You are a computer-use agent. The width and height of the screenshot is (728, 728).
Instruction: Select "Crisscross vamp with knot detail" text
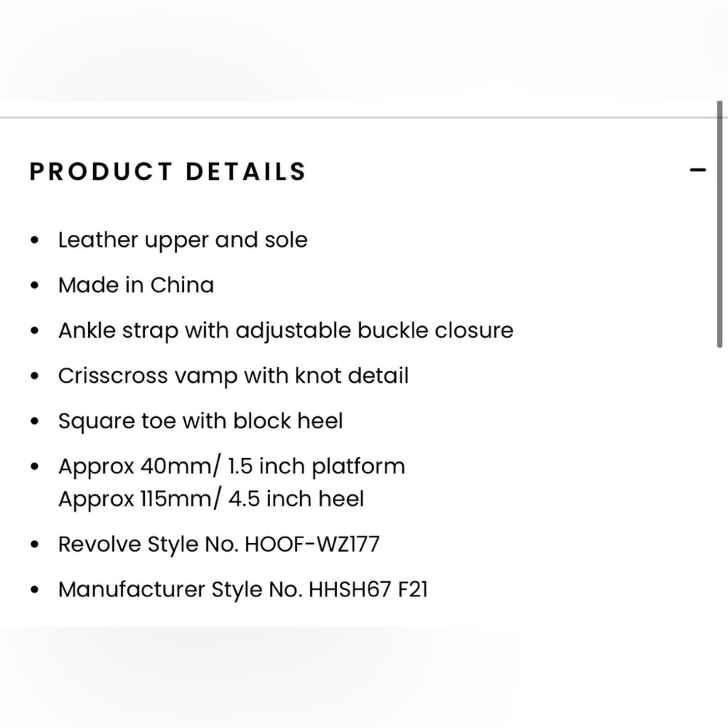click(233, 376)
